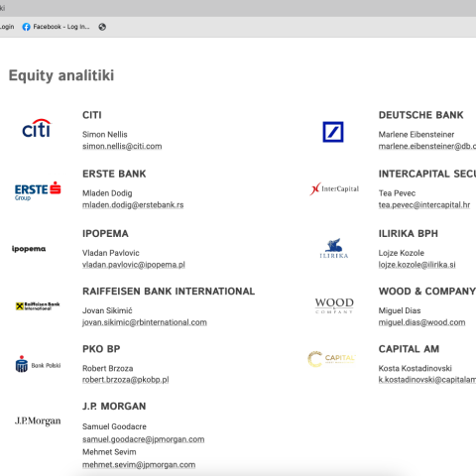Click the Erste Group logo
This screenshot has height=476, width=476.
pos(38,191)
